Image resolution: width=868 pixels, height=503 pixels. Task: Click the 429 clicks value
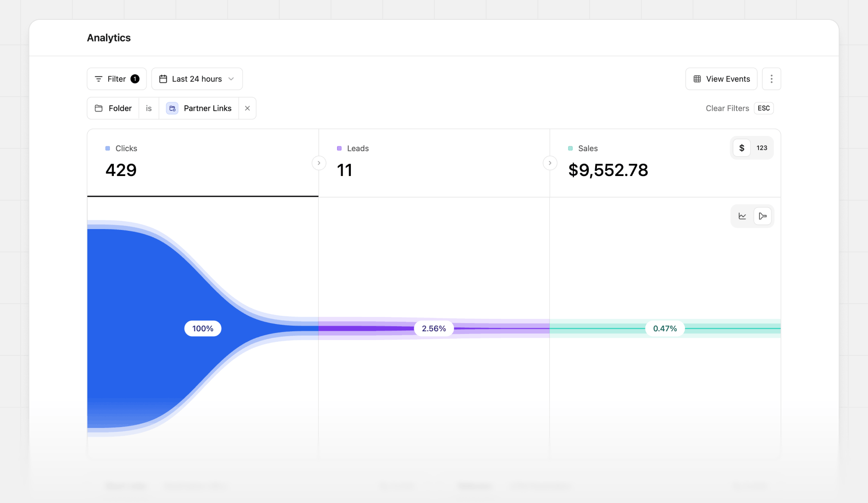tap(121, 170)
